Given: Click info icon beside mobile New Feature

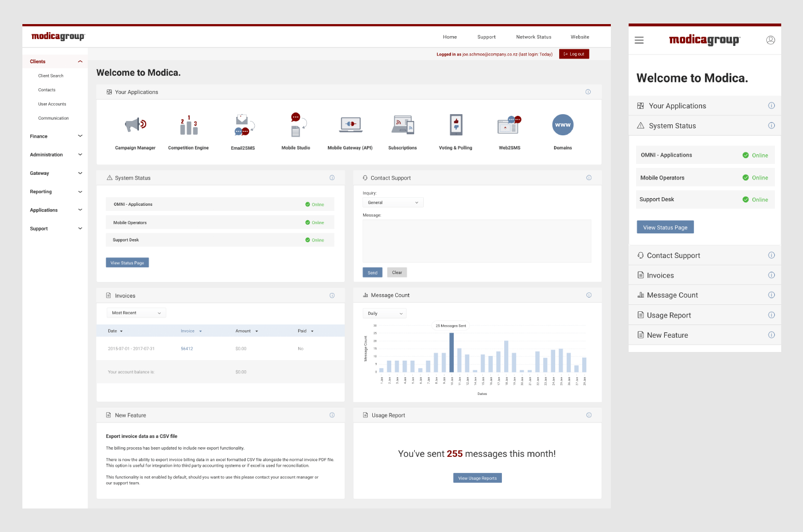Looking at the screenshot, I should pos(771,335).
